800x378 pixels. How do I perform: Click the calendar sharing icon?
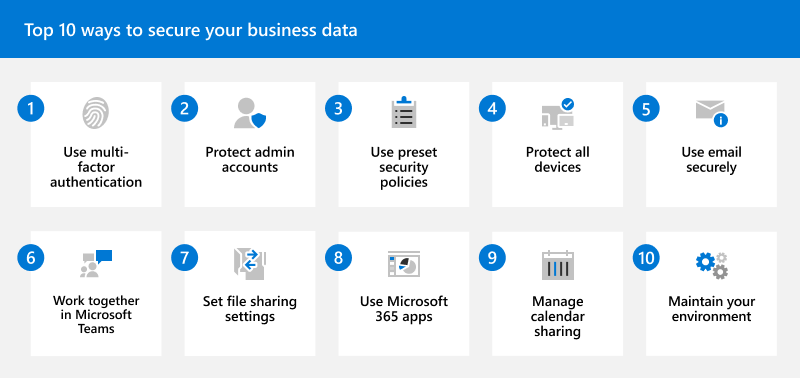[x=558, y=265]
